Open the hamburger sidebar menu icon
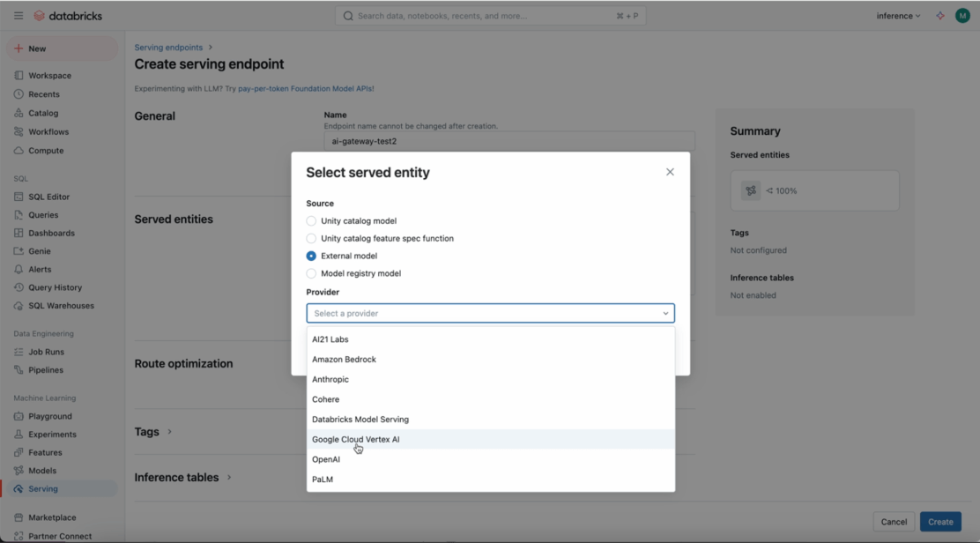 click(x=19, y=16)
